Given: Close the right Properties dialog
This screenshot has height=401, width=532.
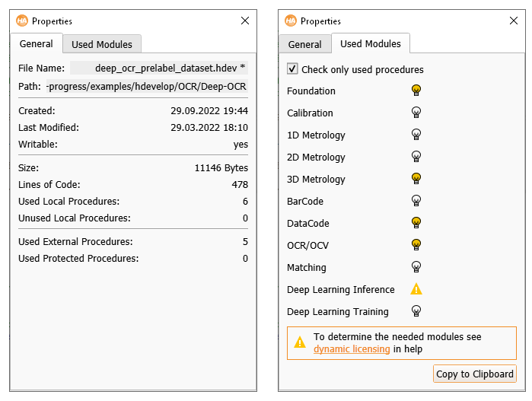Looking at the screenshot, I should click(x=513, y=21).
